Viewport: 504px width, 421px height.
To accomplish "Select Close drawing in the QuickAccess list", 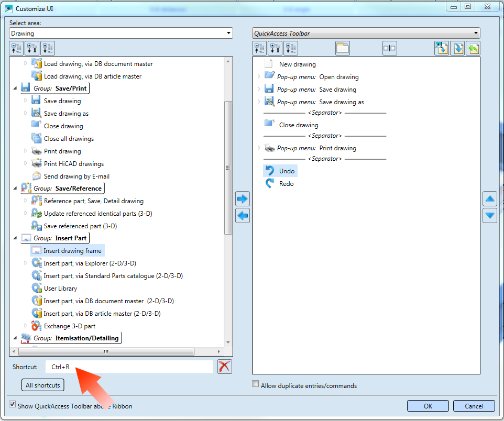I will tap(299, 125).
